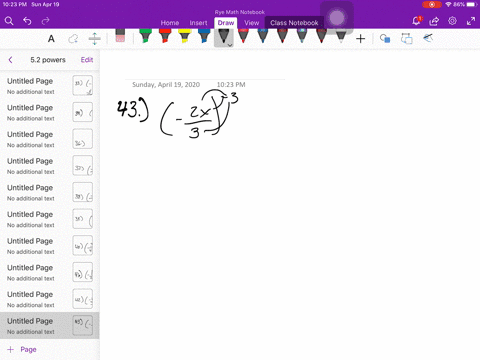Switch to the View tab

251,23
